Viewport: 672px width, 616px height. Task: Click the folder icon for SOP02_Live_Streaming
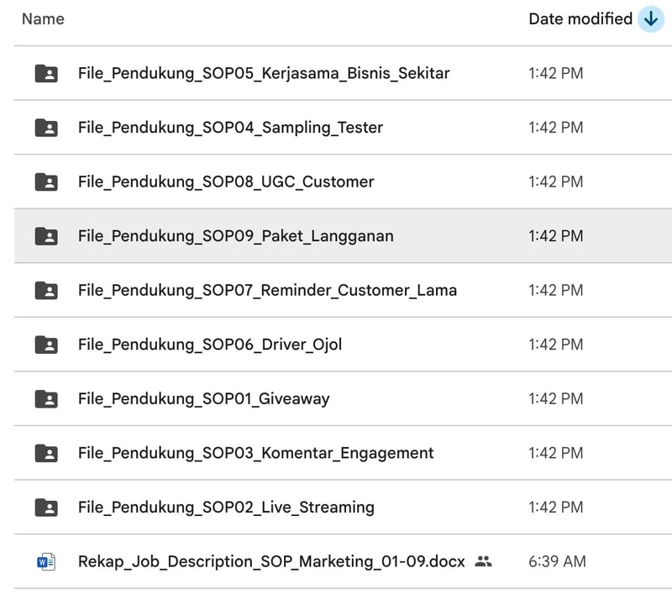46,507
